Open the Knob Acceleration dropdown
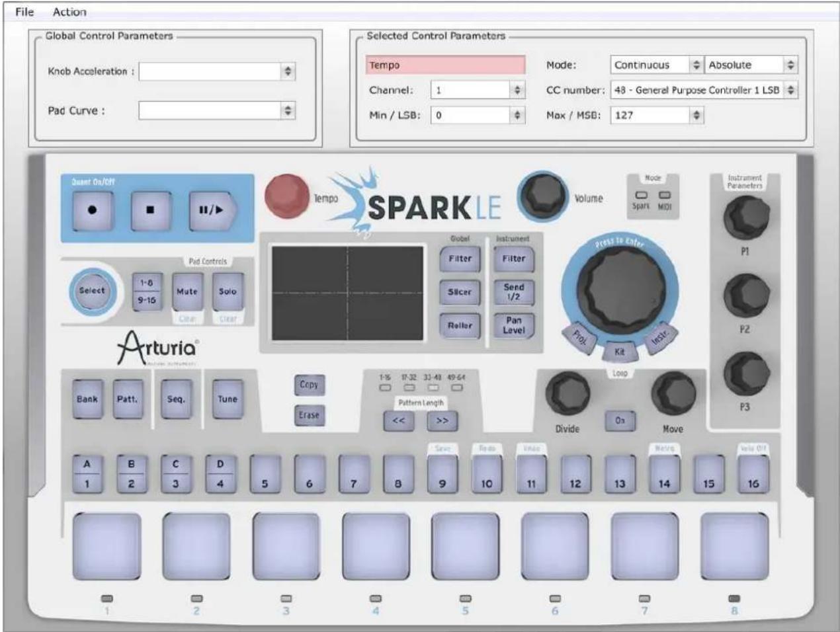840x632 pixels. tap(217, 71)
